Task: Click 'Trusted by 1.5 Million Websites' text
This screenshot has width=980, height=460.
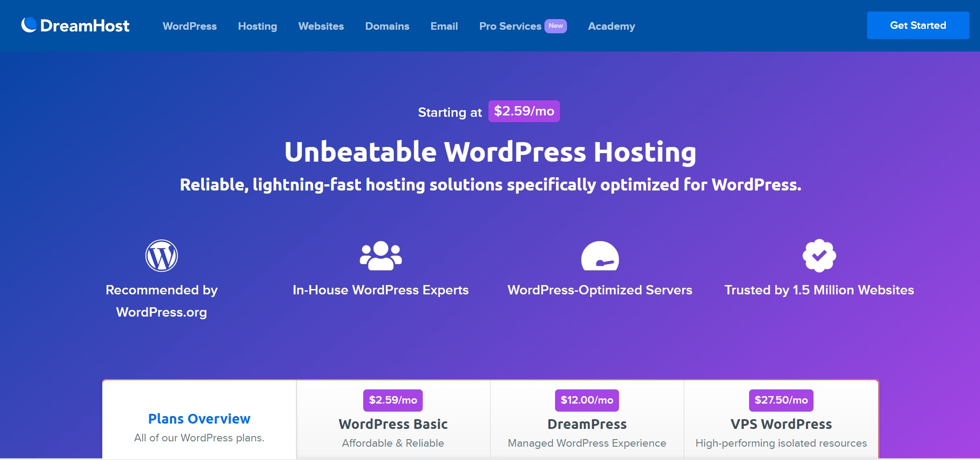Action: (x=819, y=290)
